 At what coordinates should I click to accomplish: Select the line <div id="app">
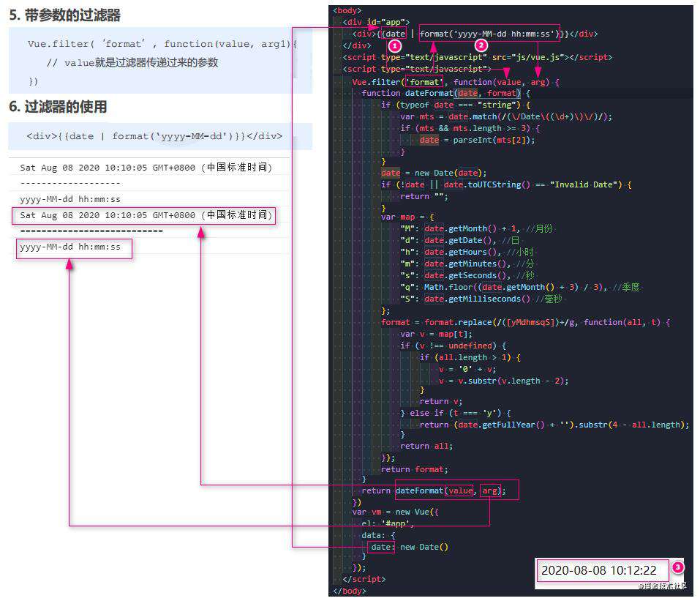pyautogui.click(x=376, y=22)
